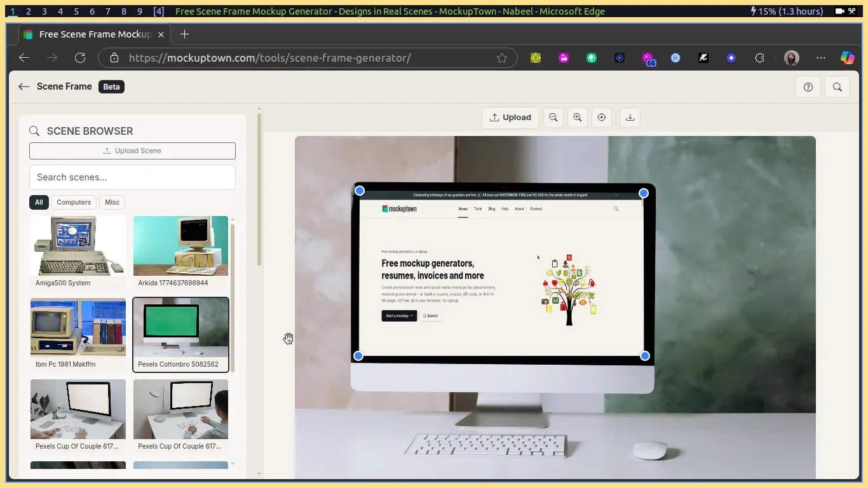Reload the page with the refresh icon
The height and width of the screenshot is (488, 868).
80,58
